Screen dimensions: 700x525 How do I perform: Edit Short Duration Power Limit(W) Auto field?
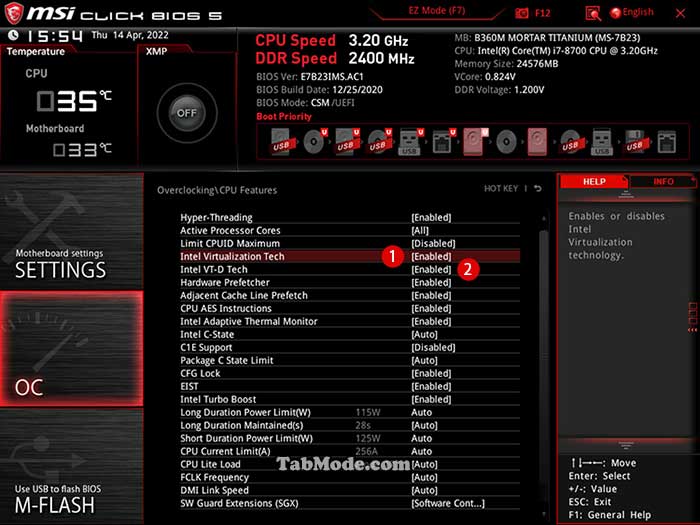(x=421, y=438)
